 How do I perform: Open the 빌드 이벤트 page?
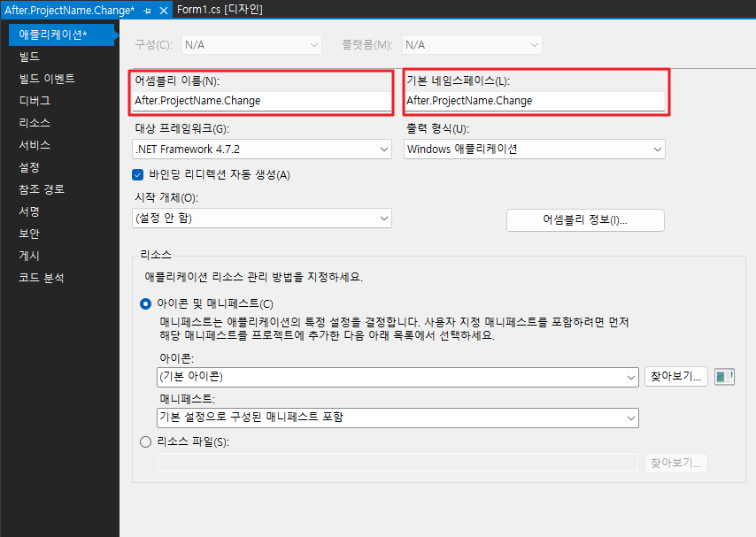pos(47,79)
